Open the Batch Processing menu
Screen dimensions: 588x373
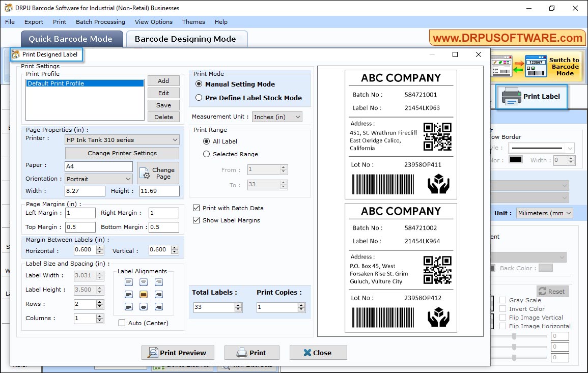(100, 22)
